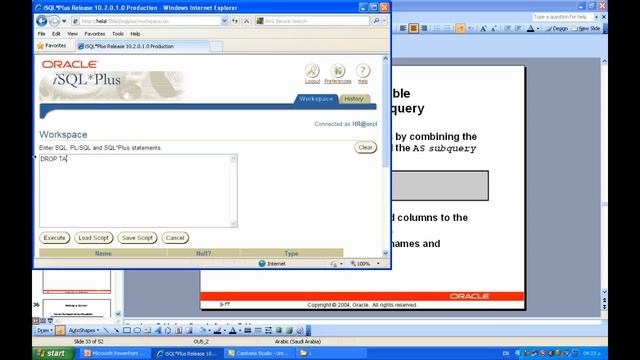Image resolution: width=640 pixels, height=360 pixels.
Task: Toggle Center alignment in PowerPoint toolbar
Action: [413, 28]
